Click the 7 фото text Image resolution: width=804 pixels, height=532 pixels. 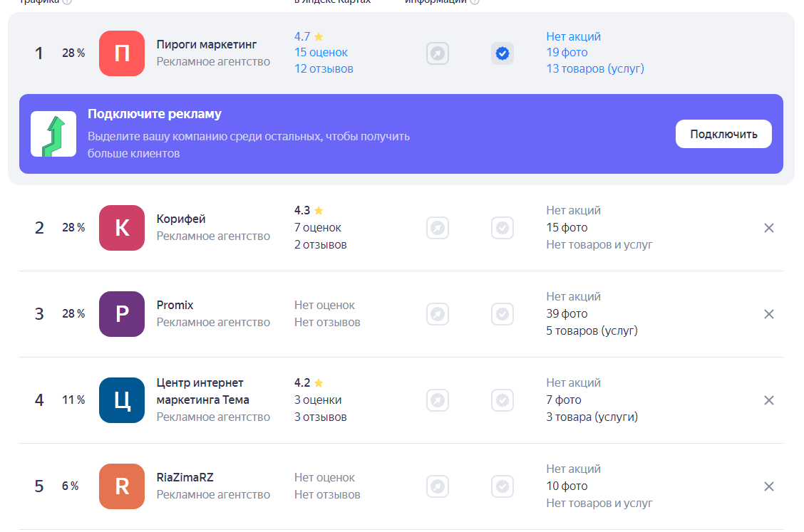tap(564, 400)
